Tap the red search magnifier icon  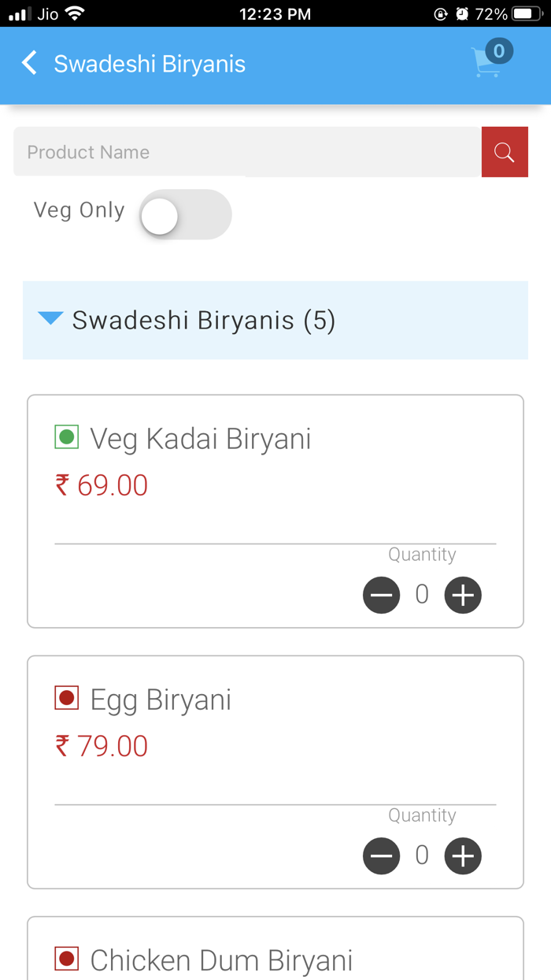505,151
